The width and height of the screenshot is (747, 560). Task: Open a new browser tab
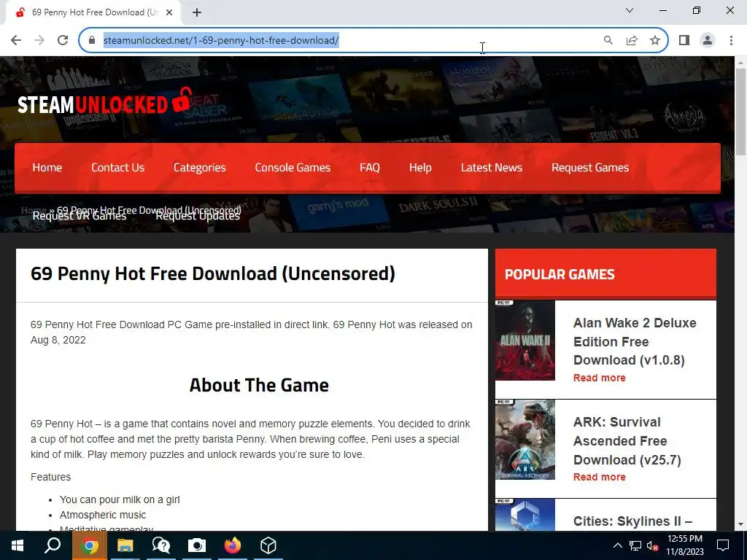[x=197, y=12]
